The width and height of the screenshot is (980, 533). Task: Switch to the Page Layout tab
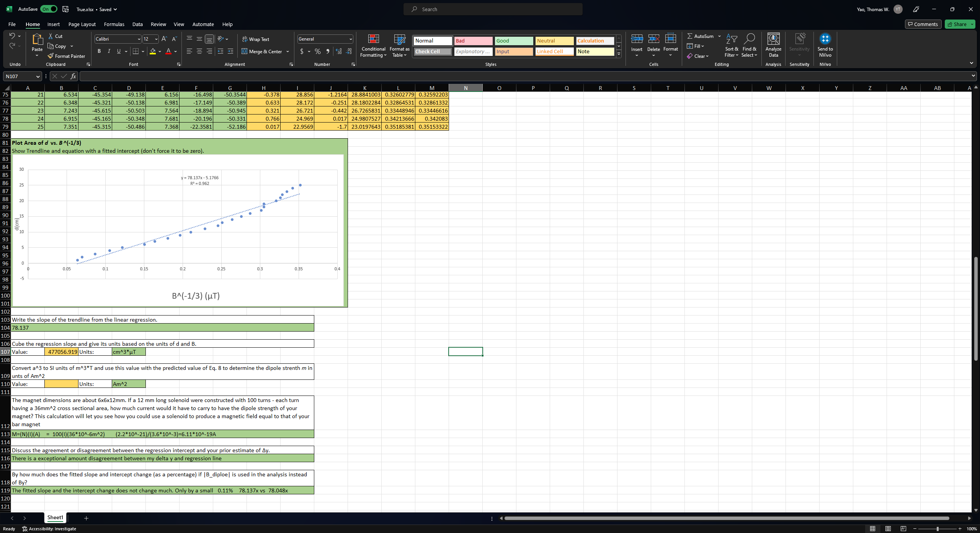point(82,24)
